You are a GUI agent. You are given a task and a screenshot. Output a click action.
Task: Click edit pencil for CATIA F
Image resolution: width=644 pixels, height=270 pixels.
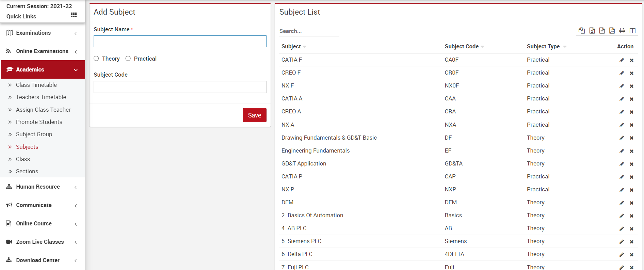(x=622, y=60)
